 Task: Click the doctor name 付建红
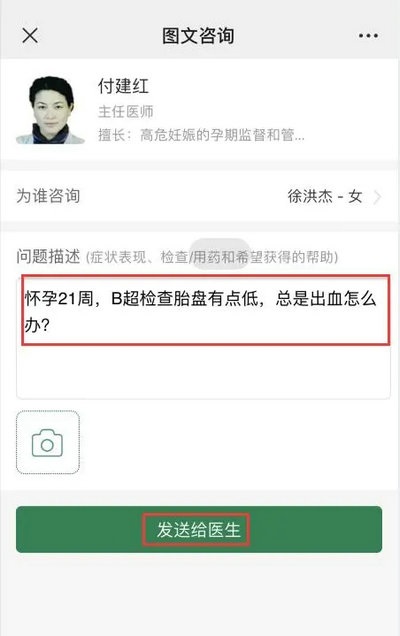(x=123, y=86)
